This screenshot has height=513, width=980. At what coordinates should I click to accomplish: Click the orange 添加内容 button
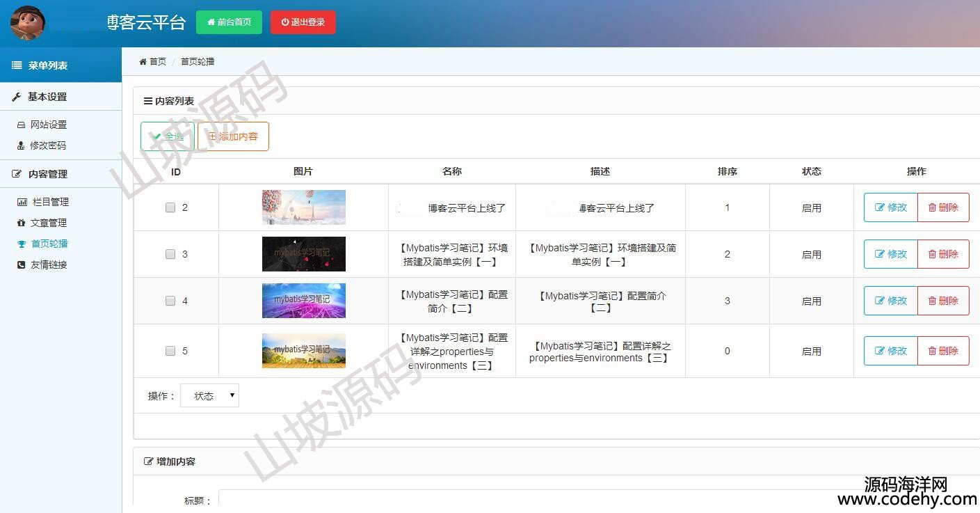(233, 137)
